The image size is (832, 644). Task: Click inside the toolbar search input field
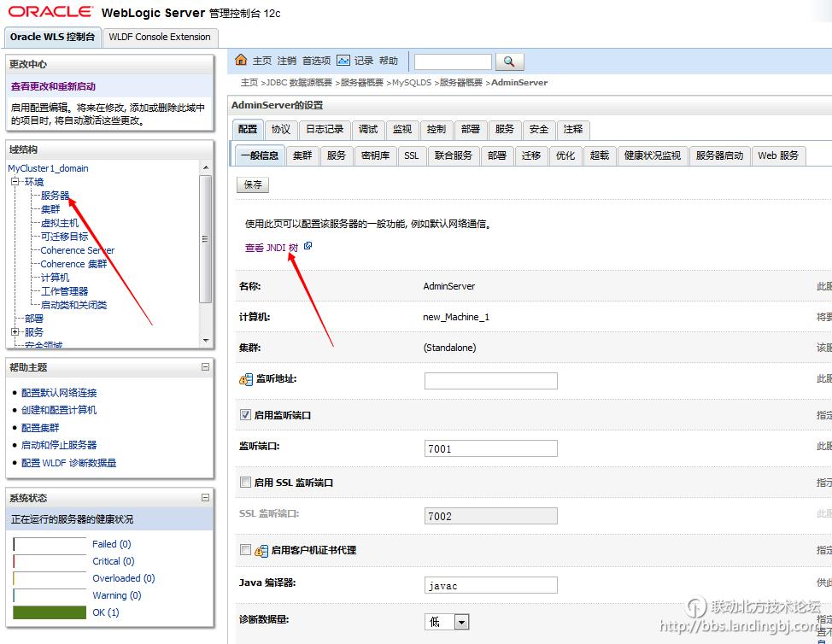pyautogui.click(x=453, y=61)
